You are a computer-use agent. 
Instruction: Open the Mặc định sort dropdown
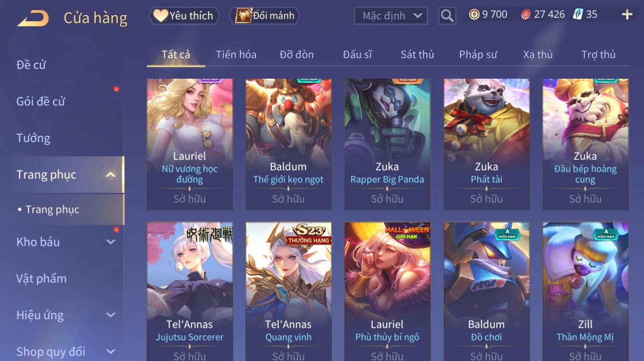[x=391, y=16]
